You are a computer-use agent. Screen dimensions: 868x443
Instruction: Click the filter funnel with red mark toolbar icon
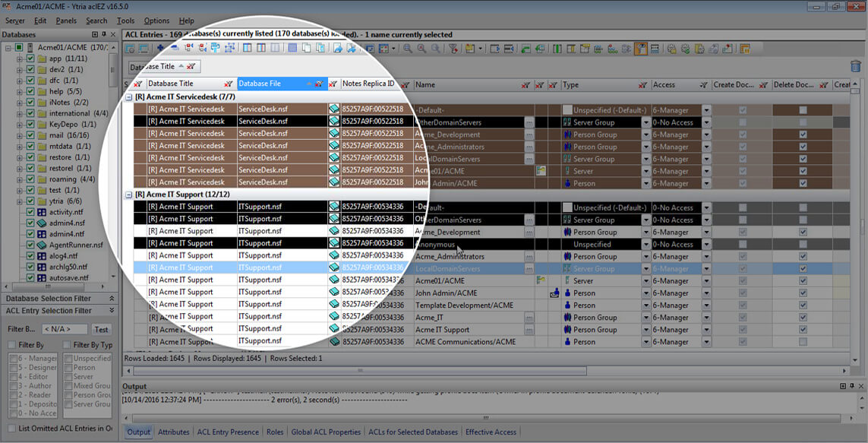click(453, 49)
